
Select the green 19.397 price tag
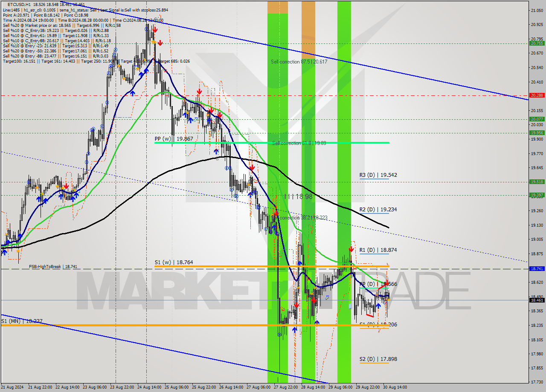(x=537, y=195)
